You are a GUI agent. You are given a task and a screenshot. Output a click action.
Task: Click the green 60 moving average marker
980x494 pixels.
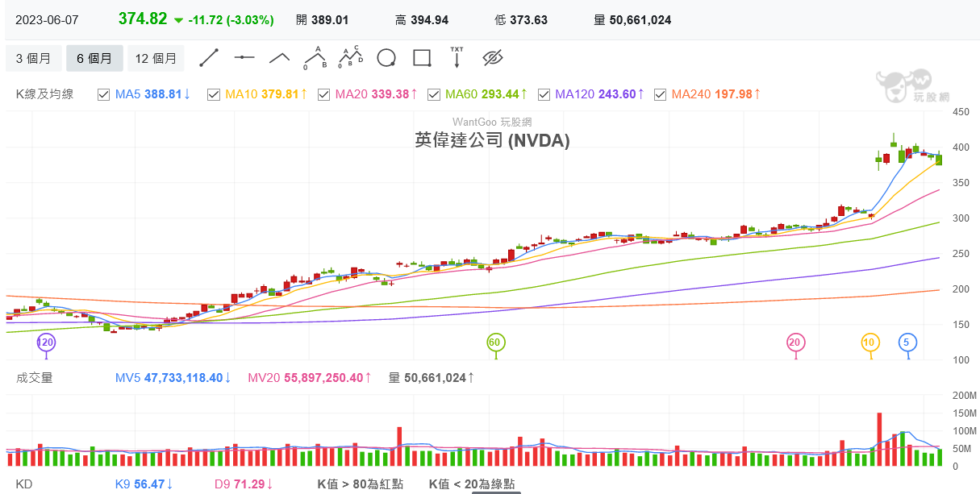[495, 342]
